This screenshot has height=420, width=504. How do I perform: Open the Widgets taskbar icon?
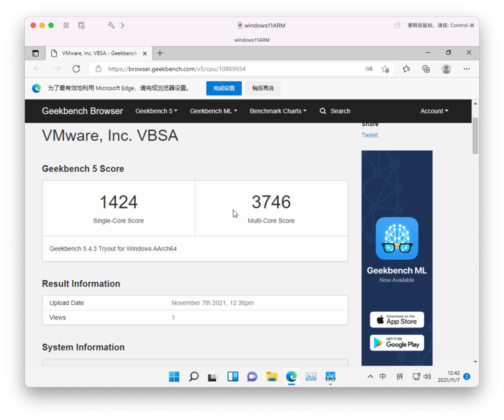point(233,377)
